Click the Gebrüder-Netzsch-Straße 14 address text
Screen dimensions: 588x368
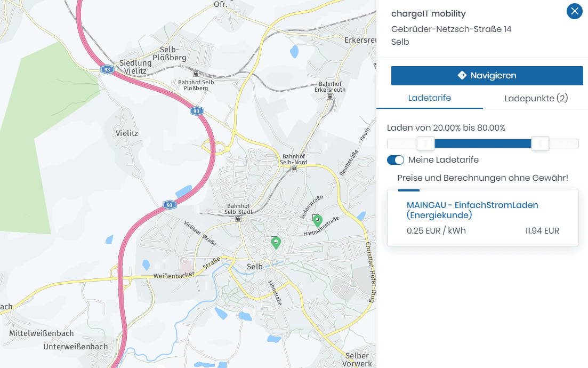click(x=451, y=29)
